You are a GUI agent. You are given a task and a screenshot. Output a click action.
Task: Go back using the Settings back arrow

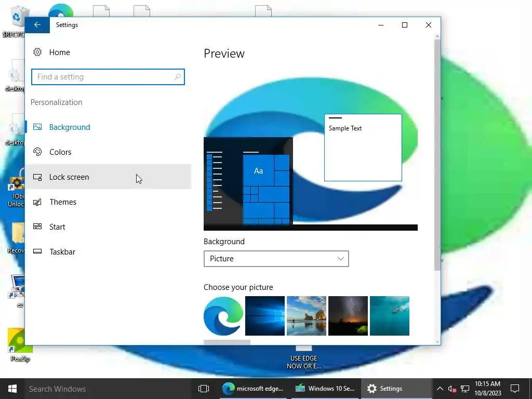pos(37,25)
